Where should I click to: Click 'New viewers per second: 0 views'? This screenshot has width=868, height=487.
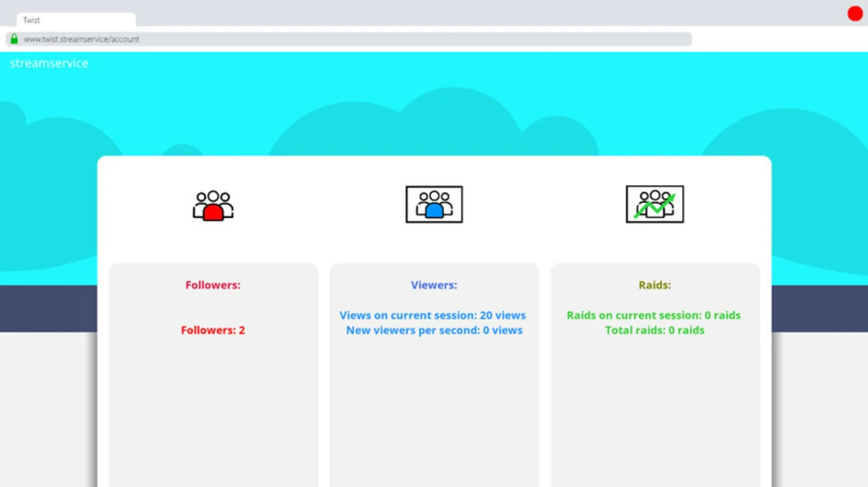[x=434, y=330]
